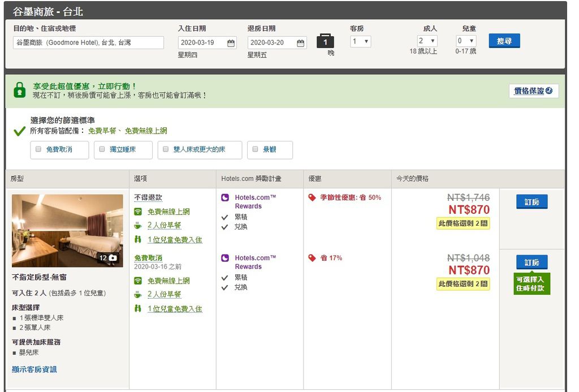Click the 省 17% discount text

(x=331, y=258)
